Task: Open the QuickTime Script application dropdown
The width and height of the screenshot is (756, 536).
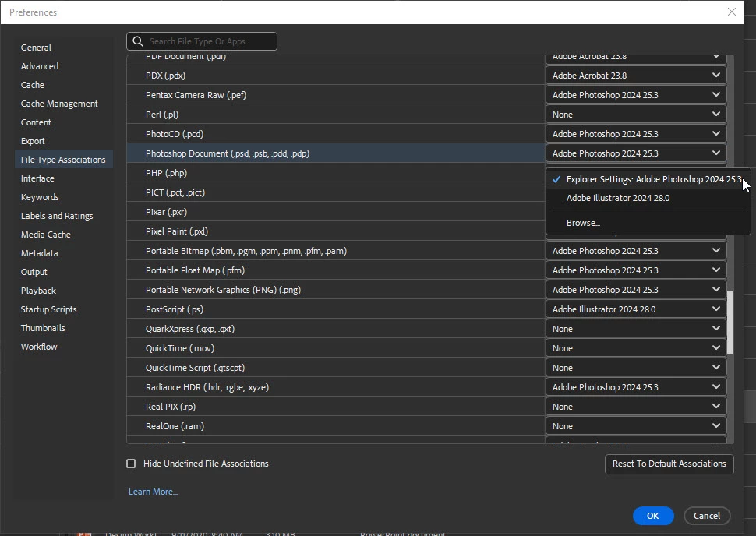Action: click(x=636, y=368)
